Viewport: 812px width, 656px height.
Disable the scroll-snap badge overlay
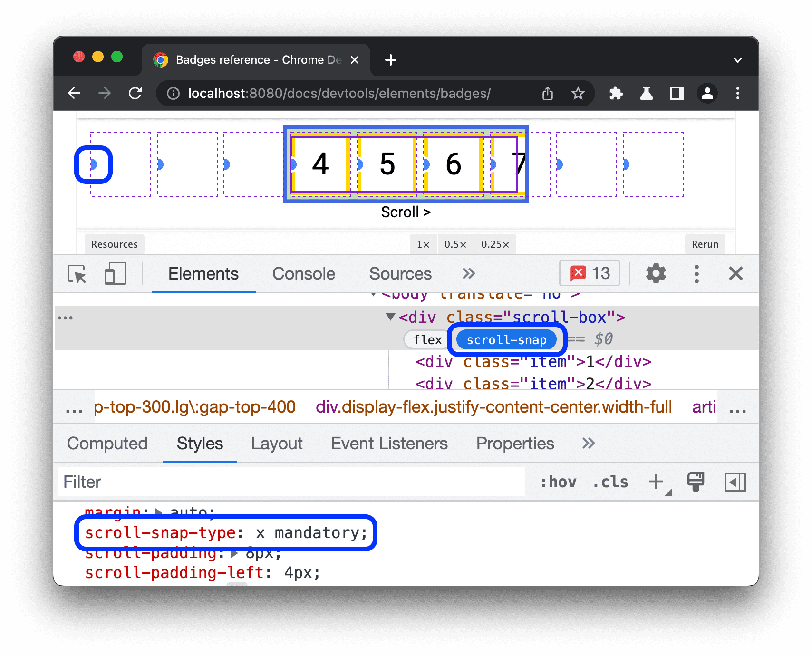coord(506,339)
